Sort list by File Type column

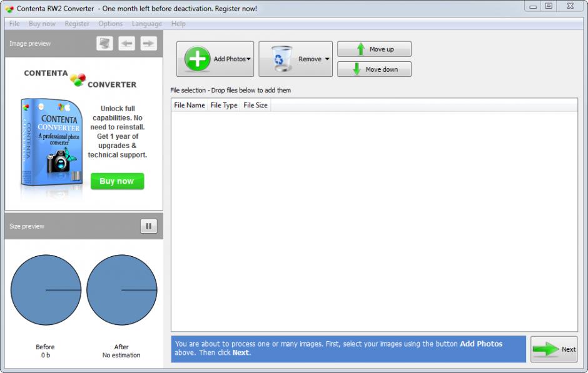224,105
